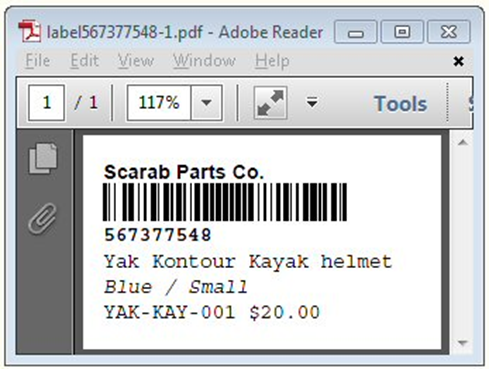Click the price '$20.00'
489x369 pixels.
[284, 312]
